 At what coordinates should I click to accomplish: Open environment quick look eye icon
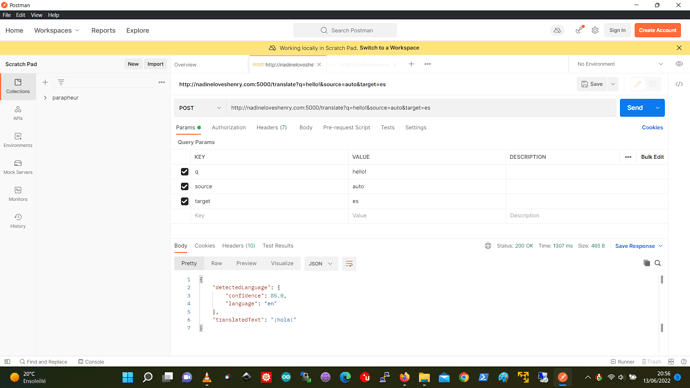[679, 64]
